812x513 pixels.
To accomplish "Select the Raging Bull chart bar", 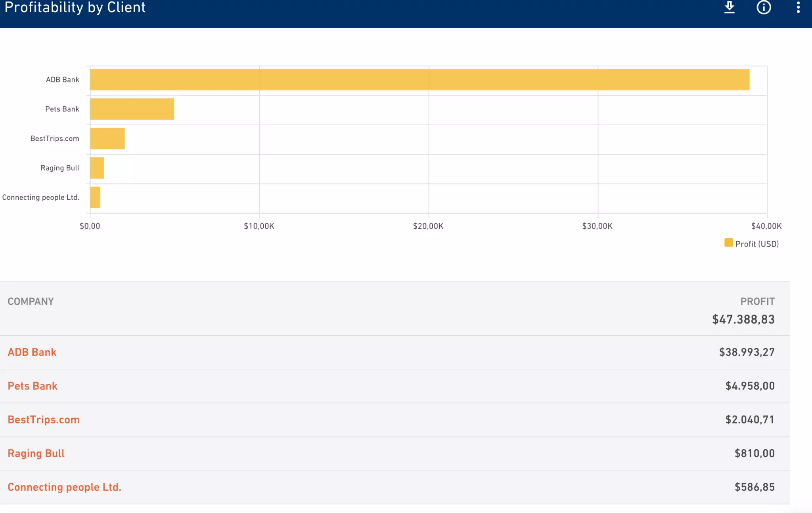I will click(97, 168).
